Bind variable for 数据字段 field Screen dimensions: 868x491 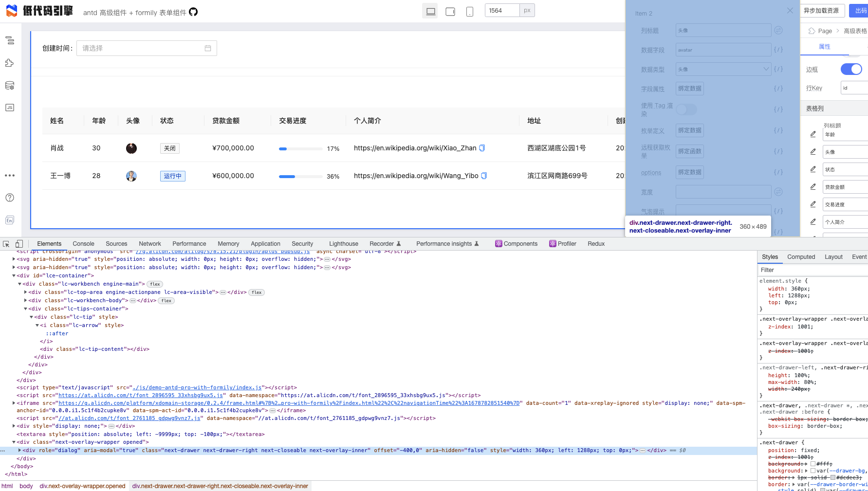click(778, 50)
